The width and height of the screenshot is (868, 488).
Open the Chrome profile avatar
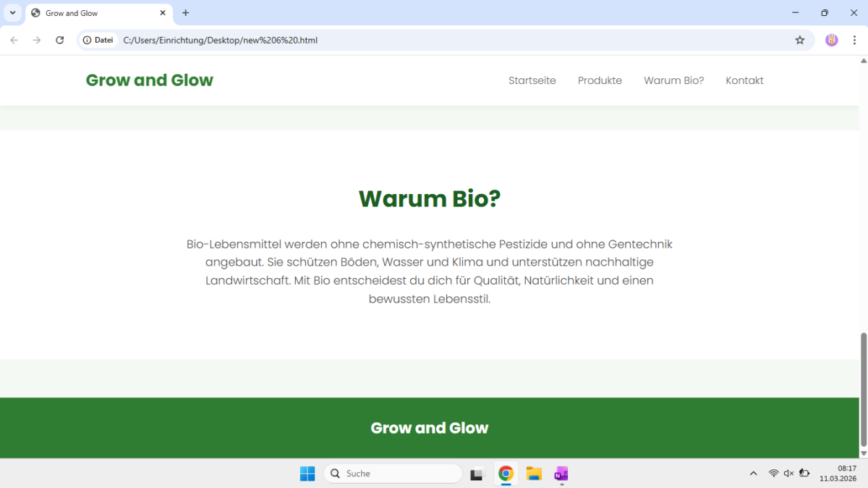click(832, 40)
